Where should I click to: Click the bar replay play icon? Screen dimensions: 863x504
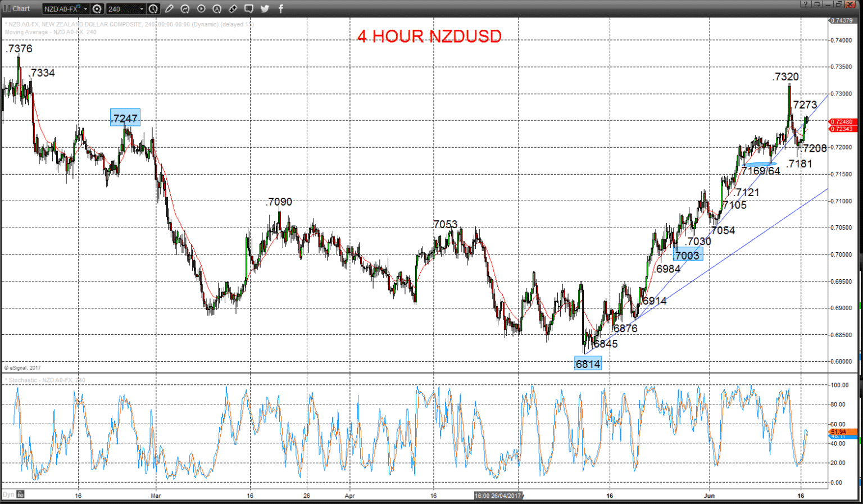tap(201, 9)
